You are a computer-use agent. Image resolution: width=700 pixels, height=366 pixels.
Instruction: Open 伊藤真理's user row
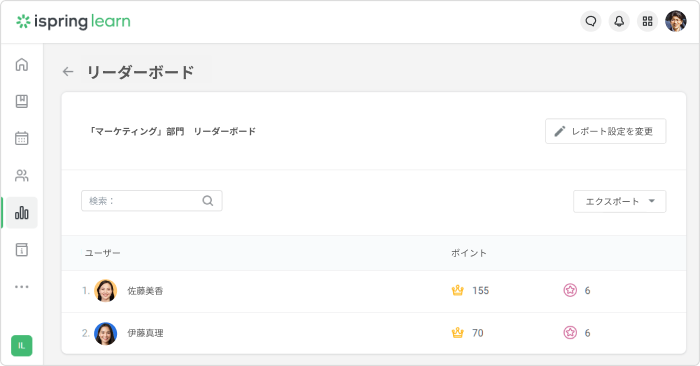374,333
